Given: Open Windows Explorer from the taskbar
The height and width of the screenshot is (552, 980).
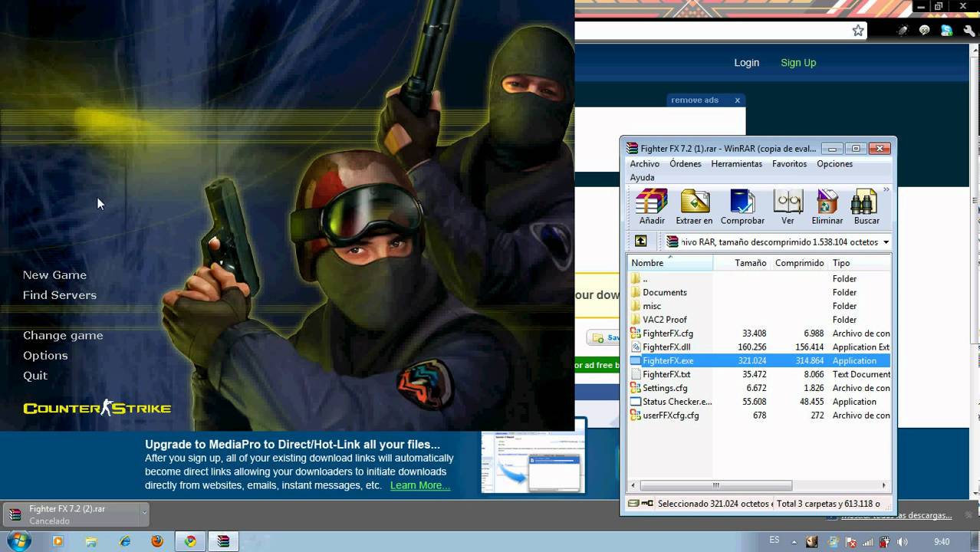Looking at the screenshot, I should [91, 541].
